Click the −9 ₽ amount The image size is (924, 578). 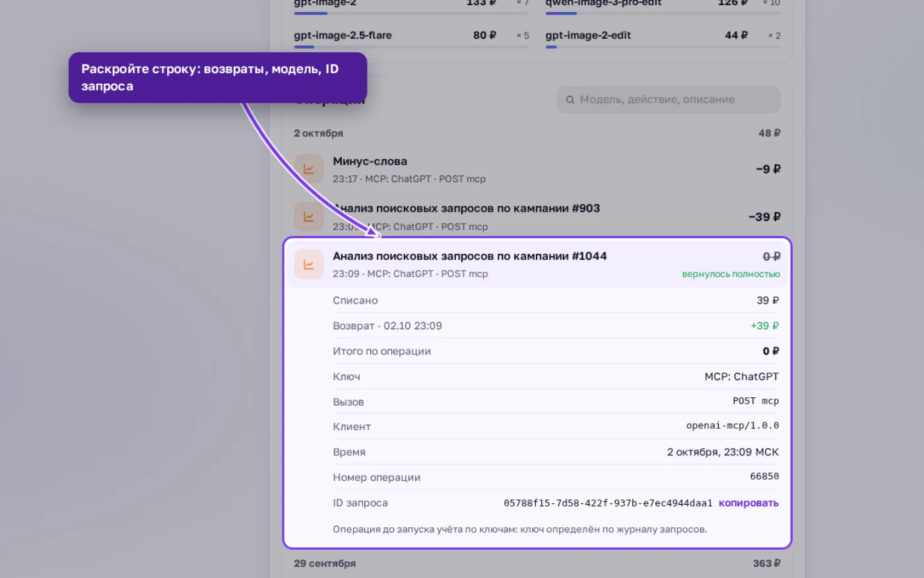(768, 169)
